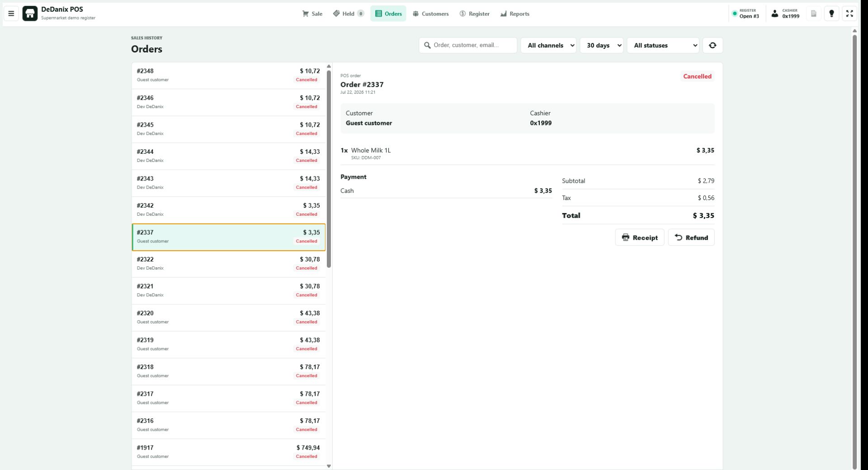Open the All channels dropdown

548,45
